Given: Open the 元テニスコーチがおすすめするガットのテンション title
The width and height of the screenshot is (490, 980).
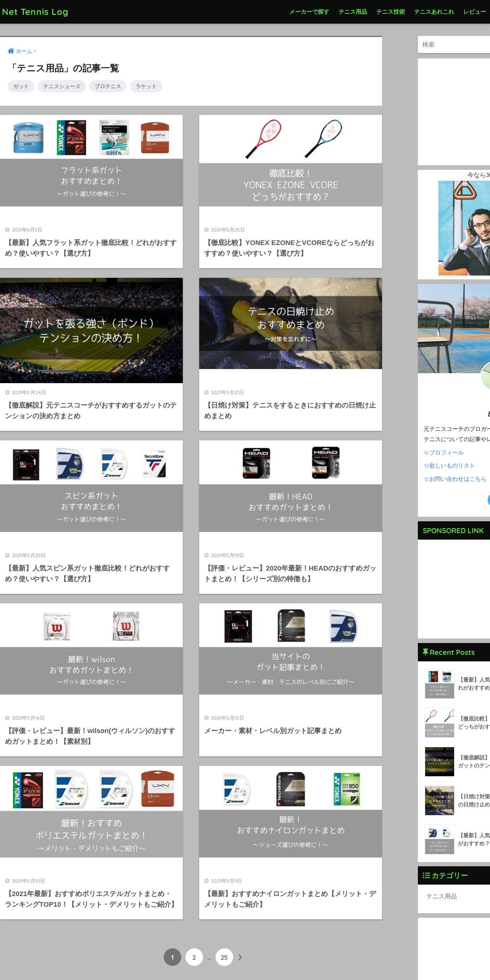Looking at the screenshot, I should click(x=91, y=411).
